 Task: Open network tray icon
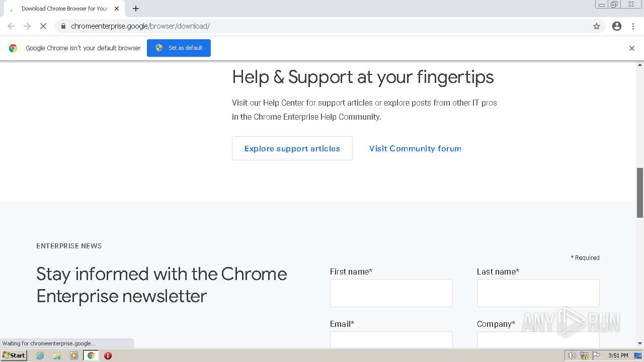(584, 355)
